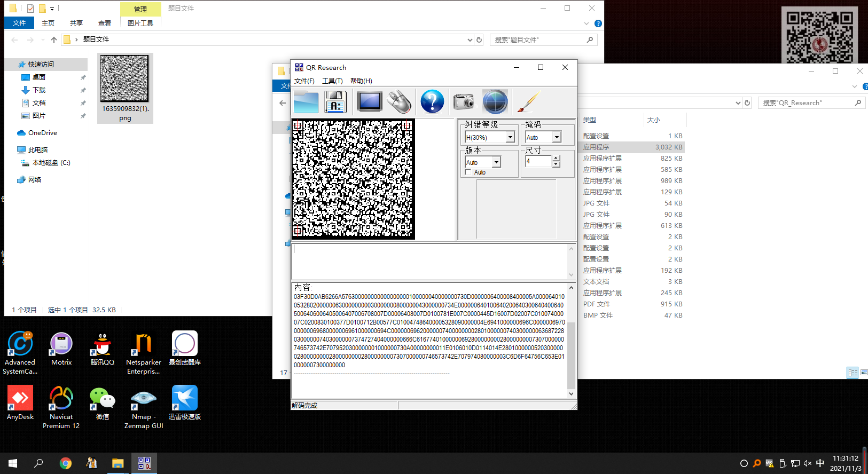Click Chrome icon on the taskbar

pos(65,463)
